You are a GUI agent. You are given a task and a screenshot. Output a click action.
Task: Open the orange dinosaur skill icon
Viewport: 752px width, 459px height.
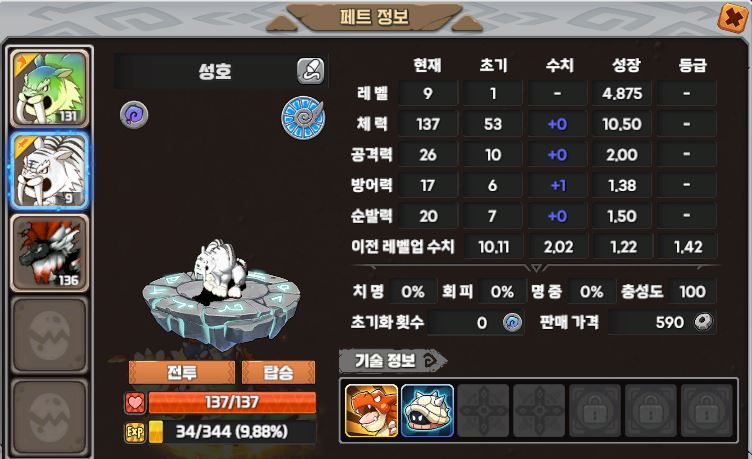pyautogui.click(x=372, y=410)
